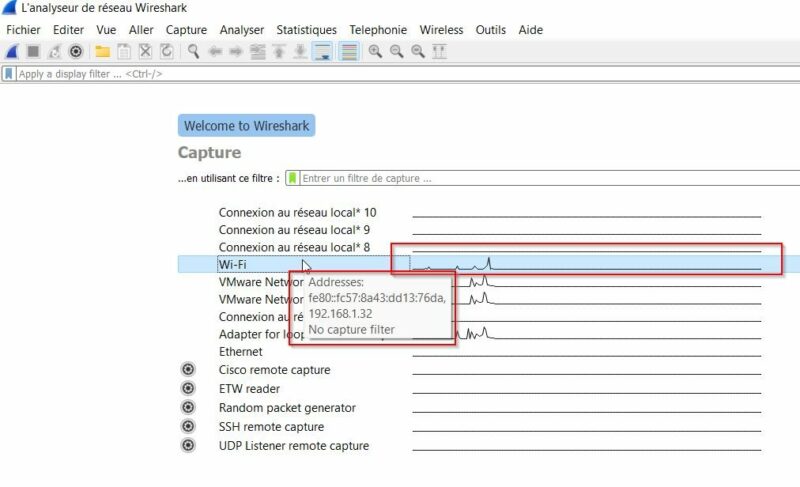This screenshot has width=800, height=487.
Task: Open the Statistiques menu
Action: (x=307, y=30)
